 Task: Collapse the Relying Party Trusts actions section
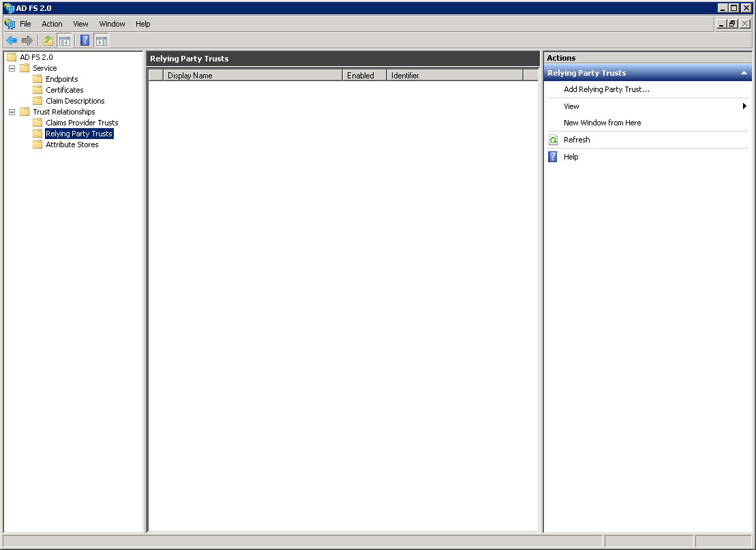click(744, 73)
